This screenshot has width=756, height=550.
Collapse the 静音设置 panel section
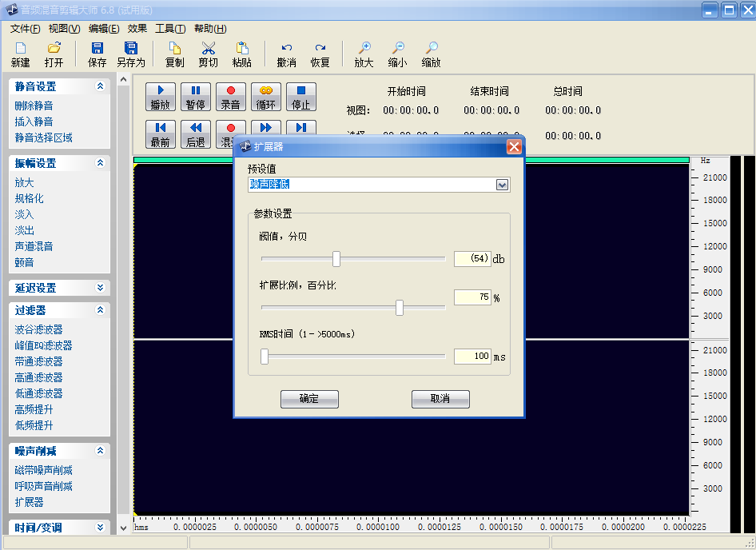pyautogui.click(x=100, y=86)
